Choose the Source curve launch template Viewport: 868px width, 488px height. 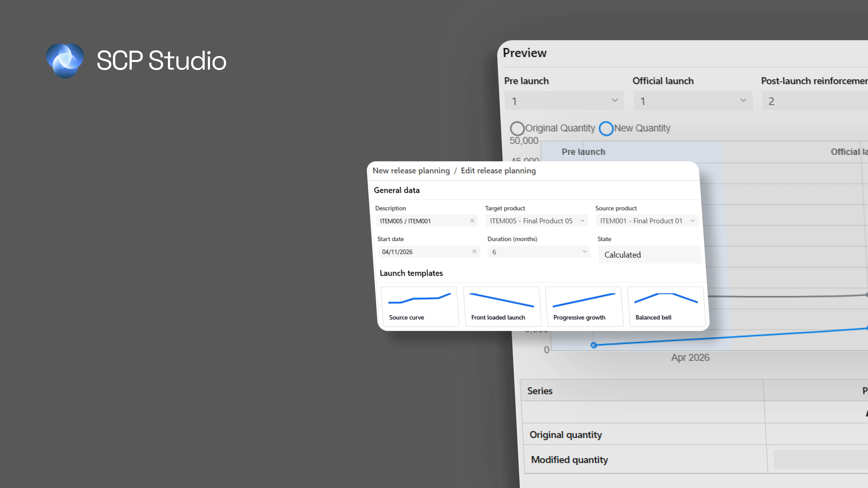pos(420,307)
